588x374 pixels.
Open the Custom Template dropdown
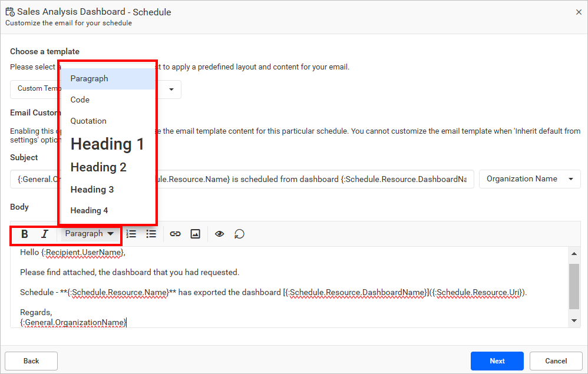(170, 90)
